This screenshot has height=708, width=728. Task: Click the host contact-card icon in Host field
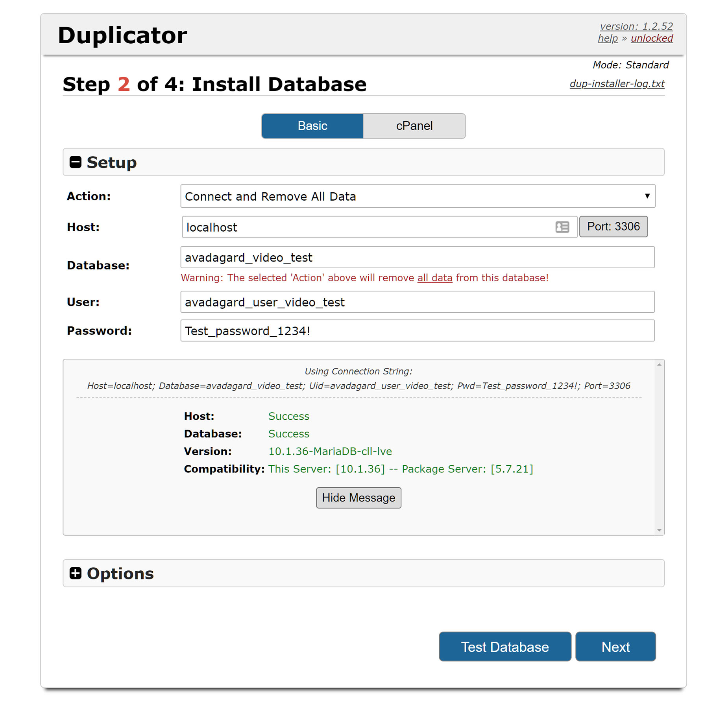562,227
